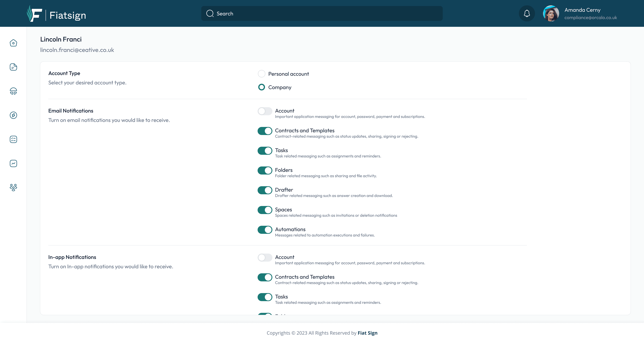Click into the Search field

click(322, 13)
